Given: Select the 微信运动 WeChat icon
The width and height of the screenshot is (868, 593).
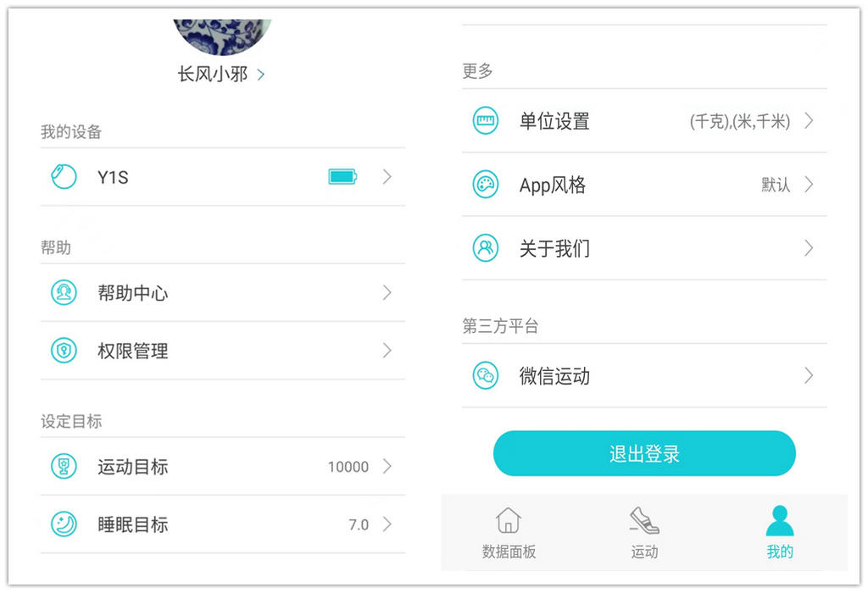Looking at the screenshot, I should point(485,375).
